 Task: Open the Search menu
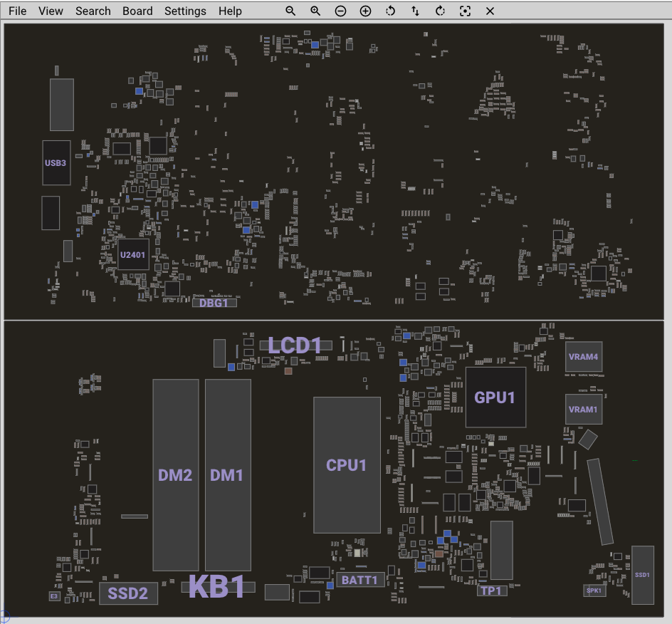93,11
